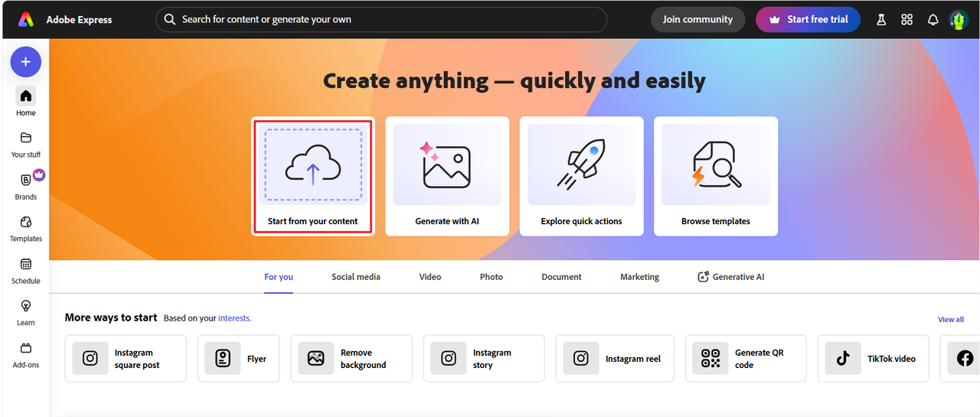Click the blue plus create button
Screen dimensions: 980x417
pos(25,61)
